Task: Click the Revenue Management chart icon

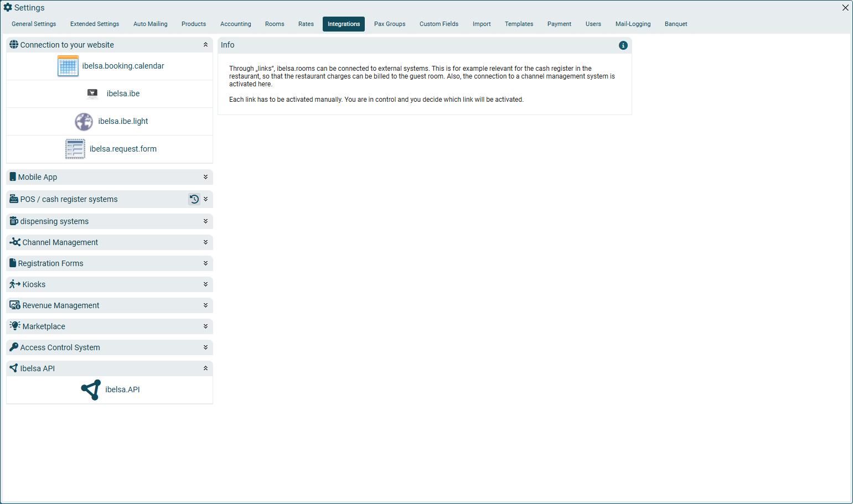Action: (x=15, y=305)
